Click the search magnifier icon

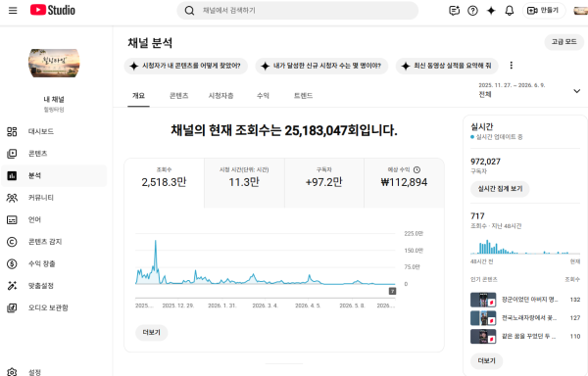coord(189,11)
